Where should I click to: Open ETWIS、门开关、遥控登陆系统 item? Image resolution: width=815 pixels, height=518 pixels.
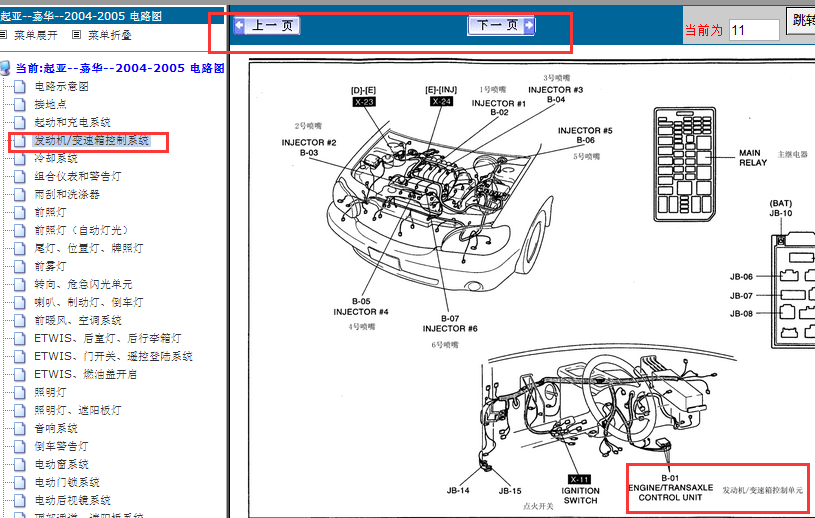tap(113, 356)
